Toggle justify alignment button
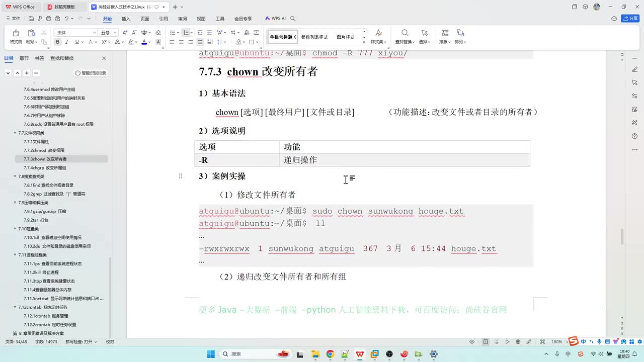This screenshot has height=362, width=644. [x=200, y=42]
